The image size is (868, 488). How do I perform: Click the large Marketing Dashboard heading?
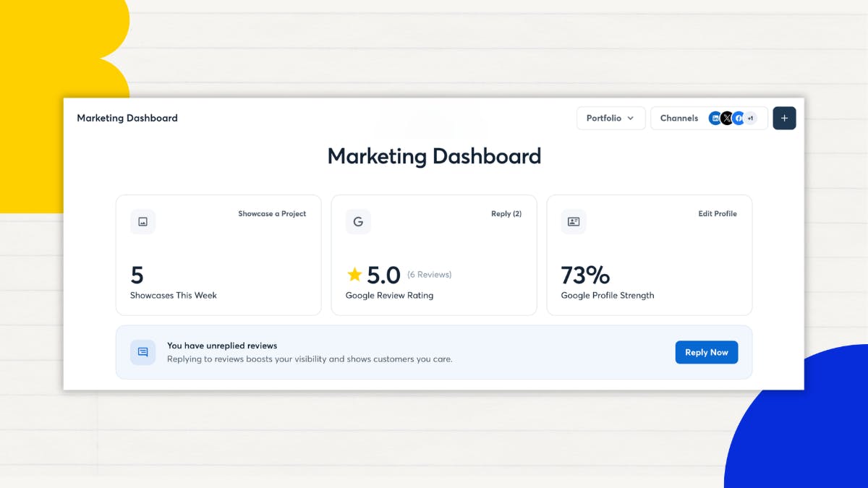coord(434,156)
